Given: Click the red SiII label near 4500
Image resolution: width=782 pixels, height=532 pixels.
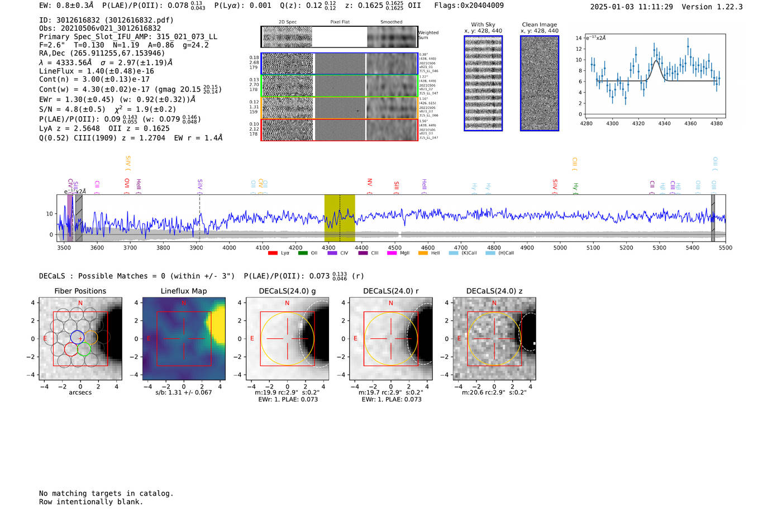Looking at the screenshot, I should click(x=397, y=188).
